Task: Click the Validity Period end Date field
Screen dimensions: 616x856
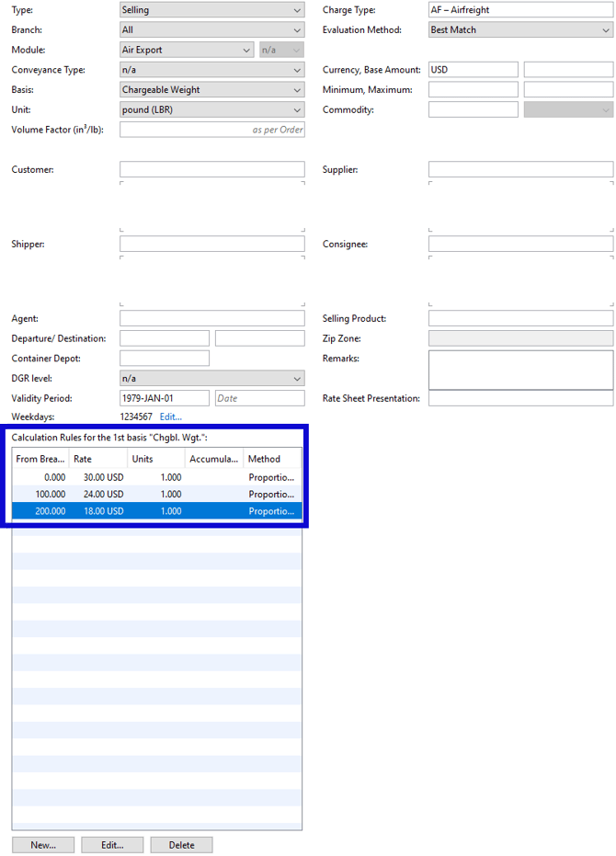Action: coord(260,398)
